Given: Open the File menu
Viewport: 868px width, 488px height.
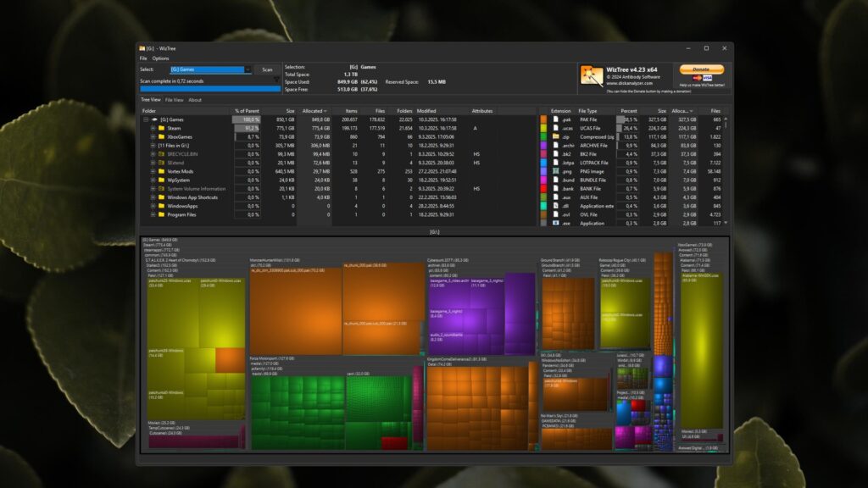Looking at the screenshot, I should 143,58.
